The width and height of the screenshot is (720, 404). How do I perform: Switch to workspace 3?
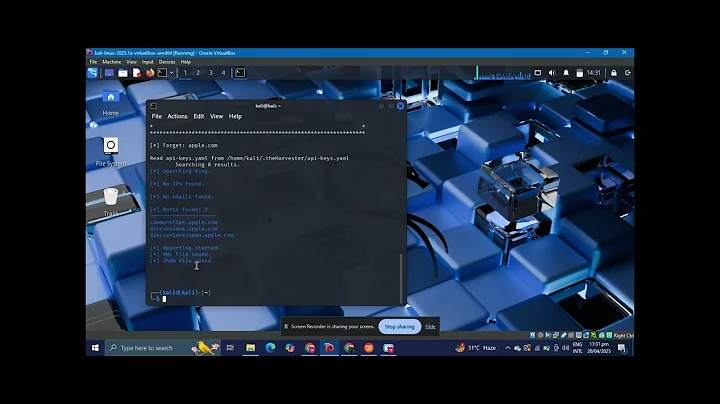[211, 73]
